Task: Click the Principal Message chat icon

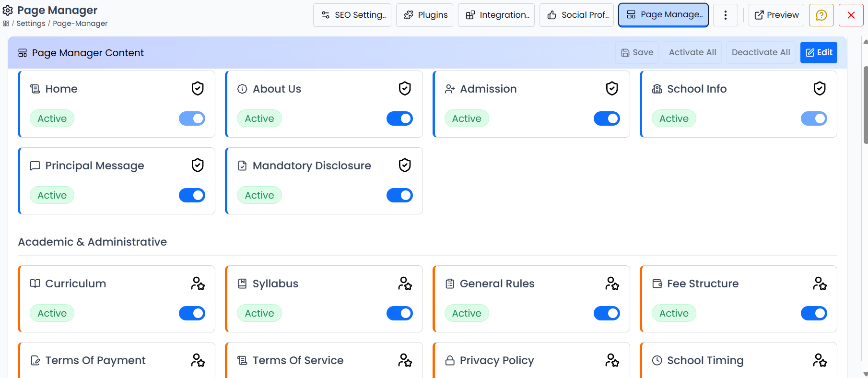Action: tap(35, 165)
